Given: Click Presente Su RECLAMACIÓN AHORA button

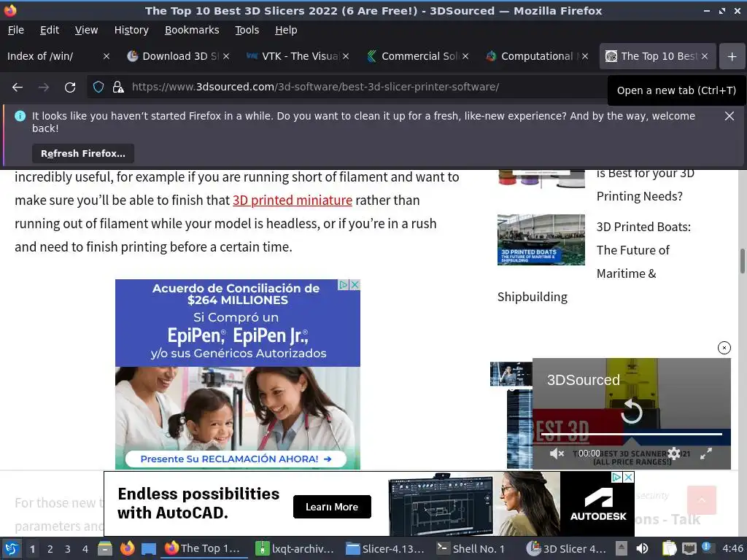Looking at the screenshot, I should 236,459.
